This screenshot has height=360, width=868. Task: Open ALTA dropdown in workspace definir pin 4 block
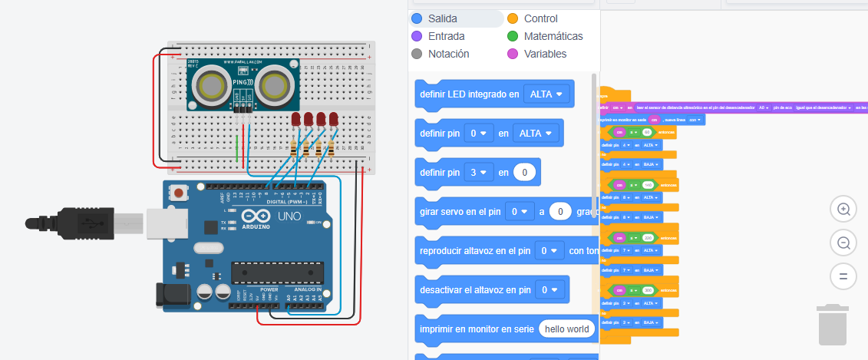650,145
